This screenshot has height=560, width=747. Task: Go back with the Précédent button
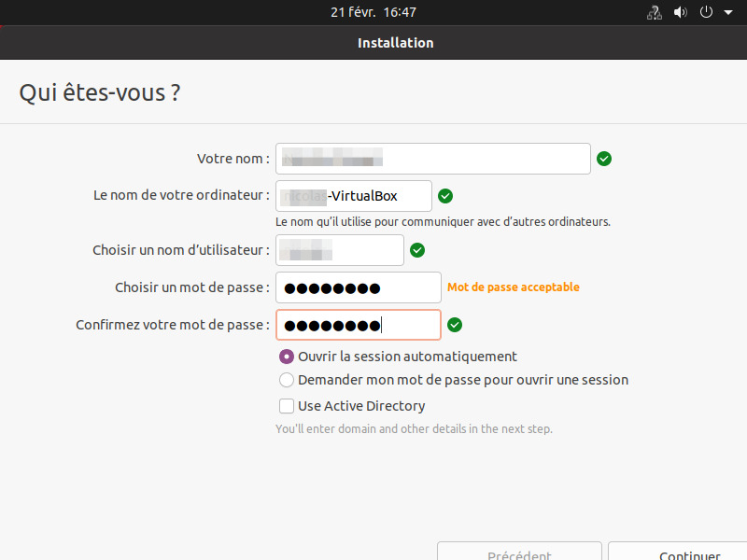point(519,553)
